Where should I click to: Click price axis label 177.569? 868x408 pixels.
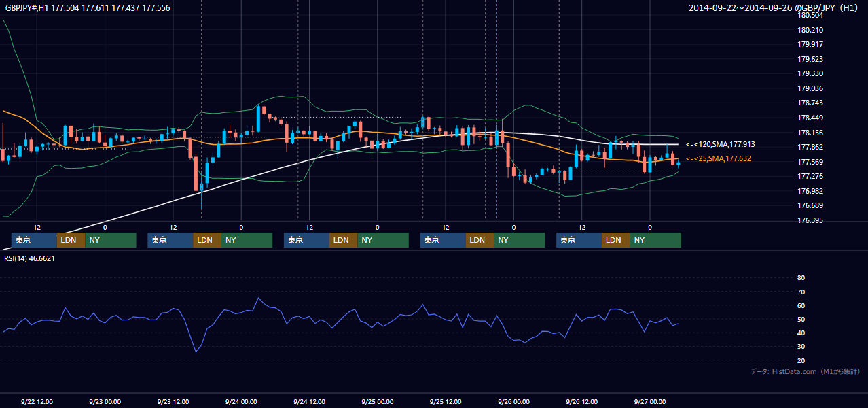(x=810, y=162)
